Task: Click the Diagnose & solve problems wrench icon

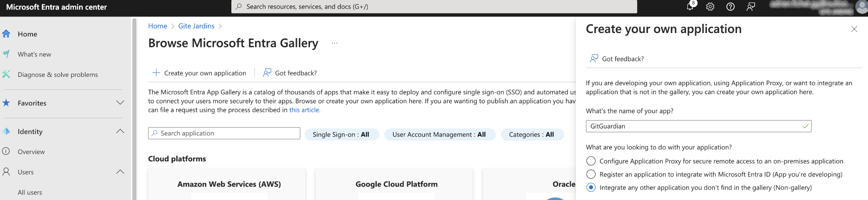Action: coord(6,74)
